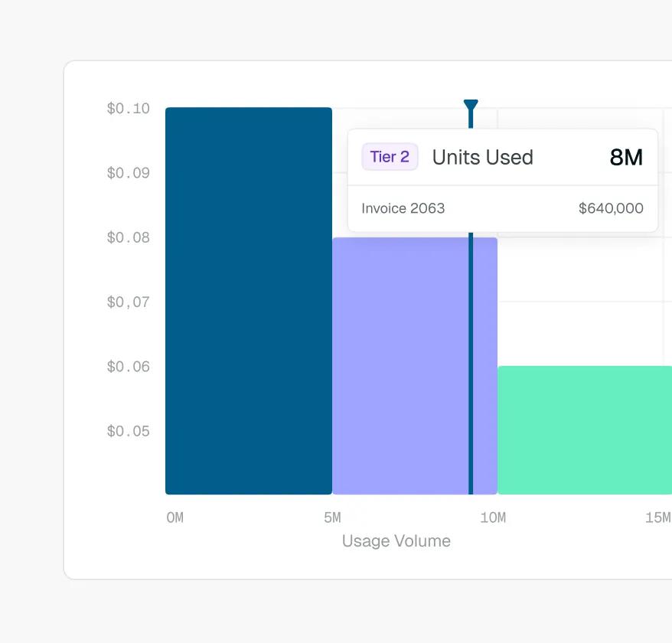Screen dimensions: 672x643
Task: Click the $0.08 y-axis label
Action: tap(128, 237)
